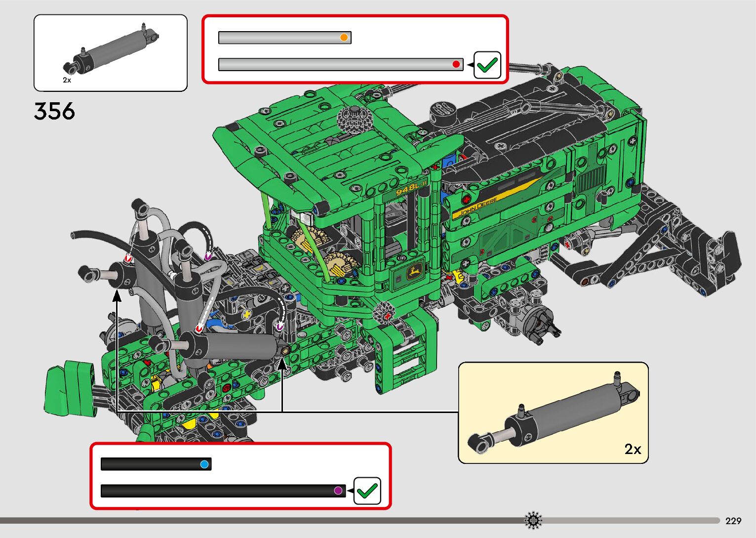This screenshot has height=538, width=756.
Task: Click the yellow 948L-II model label
Action: (x=410, y=188)
